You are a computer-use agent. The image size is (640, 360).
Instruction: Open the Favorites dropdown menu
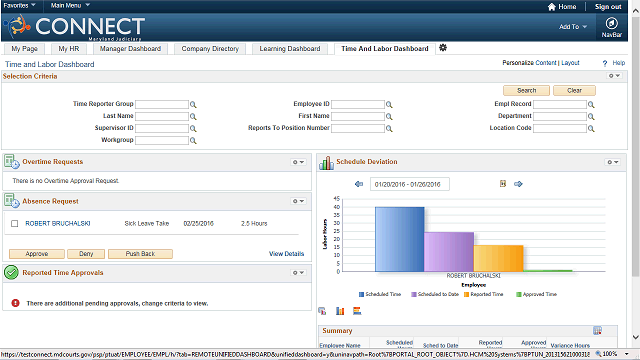[19, 5]
